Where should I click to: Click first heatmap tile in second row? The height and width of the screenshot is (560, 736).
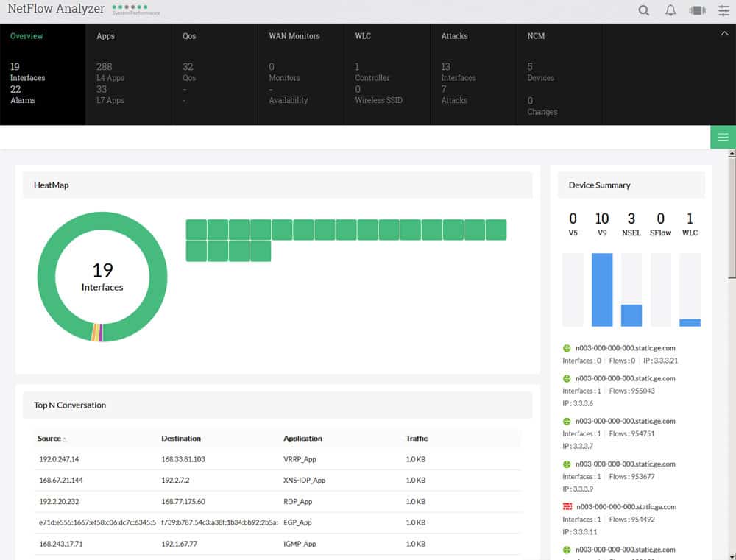click(x=197, y=251)
